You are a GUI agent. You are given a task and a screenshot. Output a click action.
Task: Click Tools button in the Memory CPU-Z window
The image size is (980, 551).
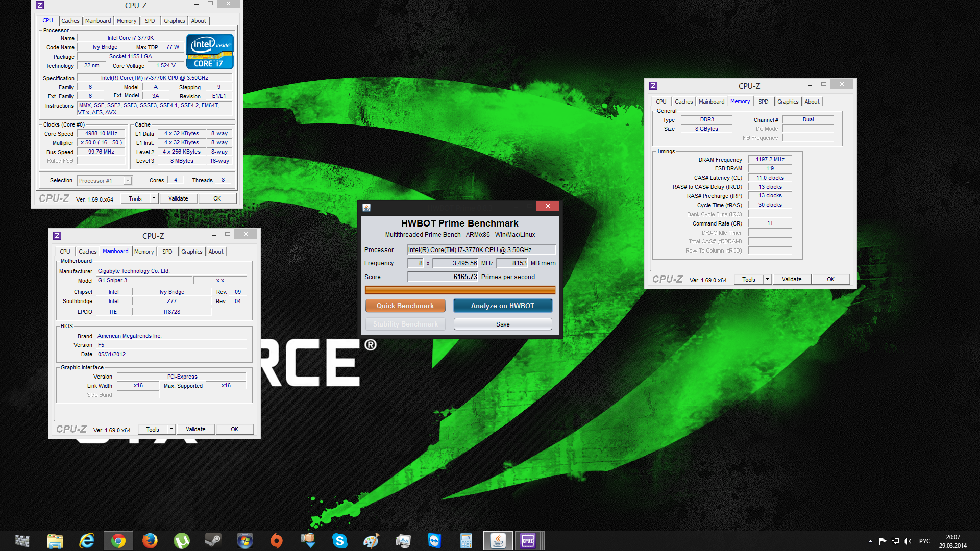[749, 279]
